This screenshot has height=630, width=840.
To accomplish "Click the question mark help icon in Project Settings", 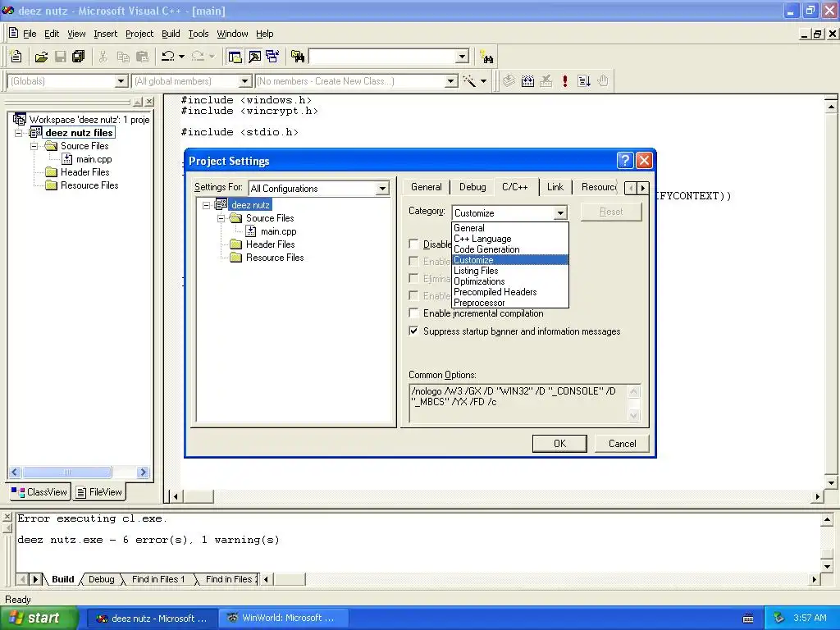I will click(x=625, y=160).
